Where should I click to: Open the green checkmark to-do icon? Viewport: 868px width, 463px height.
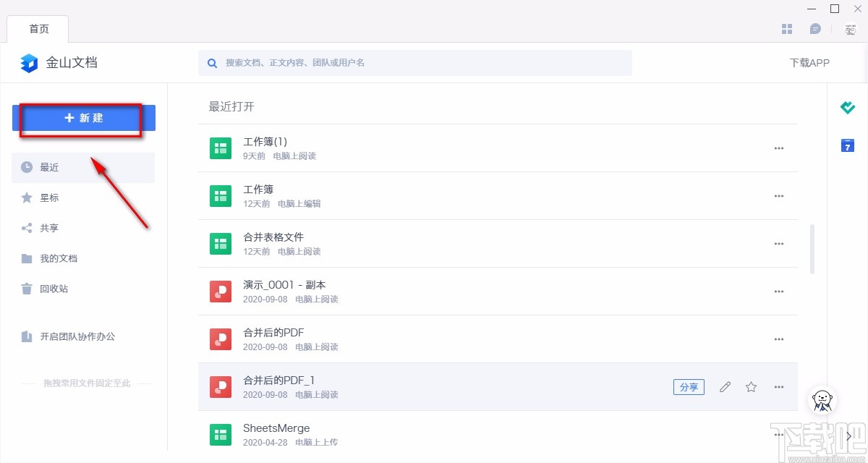click(x=848, y=108)
